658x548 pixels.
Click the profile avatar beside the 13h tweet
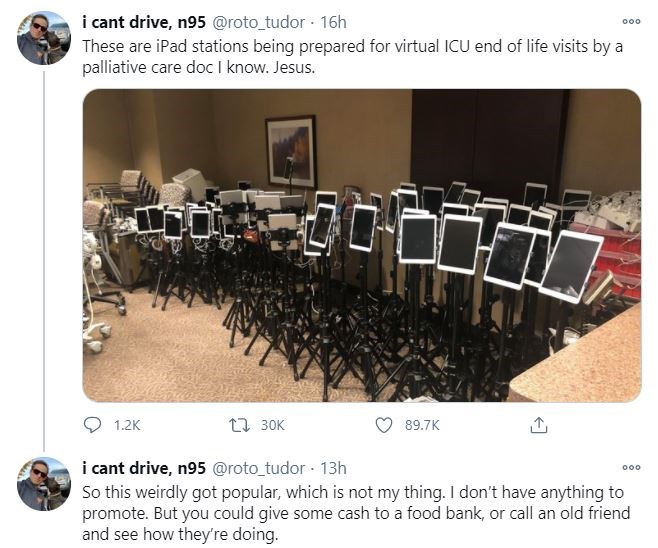[44, 484]
